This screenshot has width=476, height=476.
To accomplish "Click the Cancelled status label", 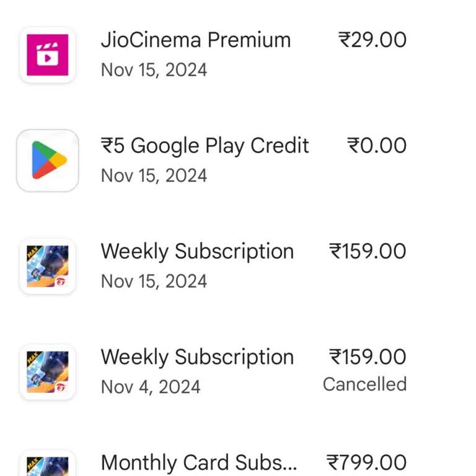I will click(x=364, y=384).
